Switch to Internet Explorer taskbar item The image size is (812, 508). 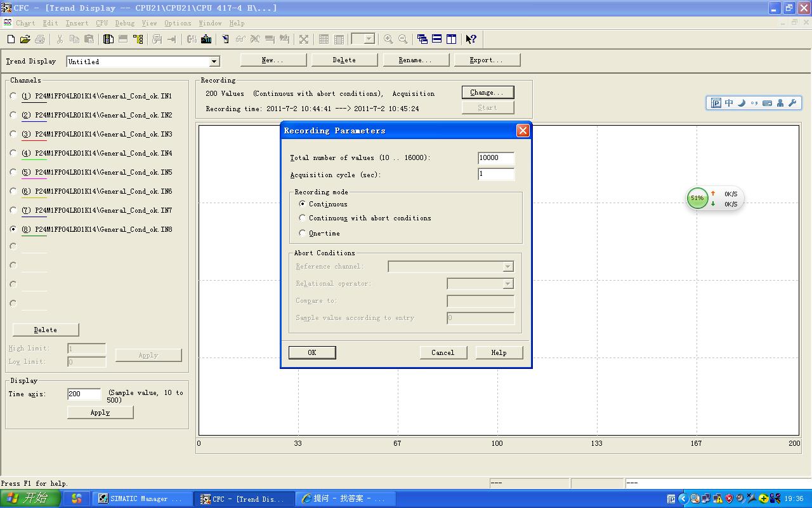coord(345,499)
